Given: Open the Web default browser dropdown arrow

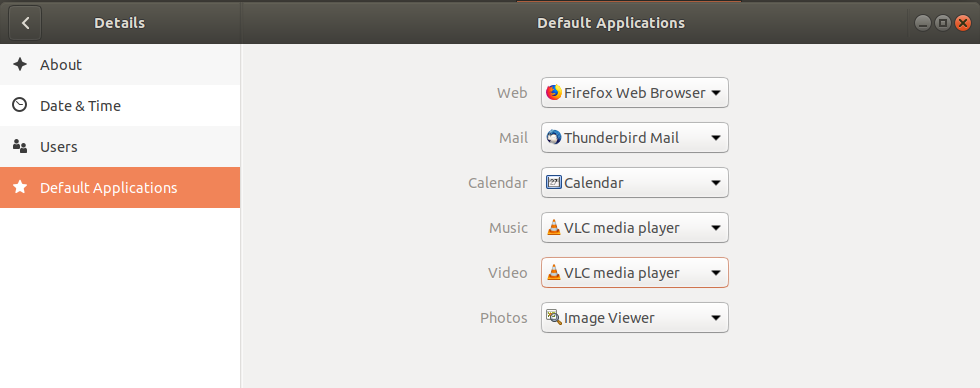Looking at the screenshot, I should pos(716,93).
